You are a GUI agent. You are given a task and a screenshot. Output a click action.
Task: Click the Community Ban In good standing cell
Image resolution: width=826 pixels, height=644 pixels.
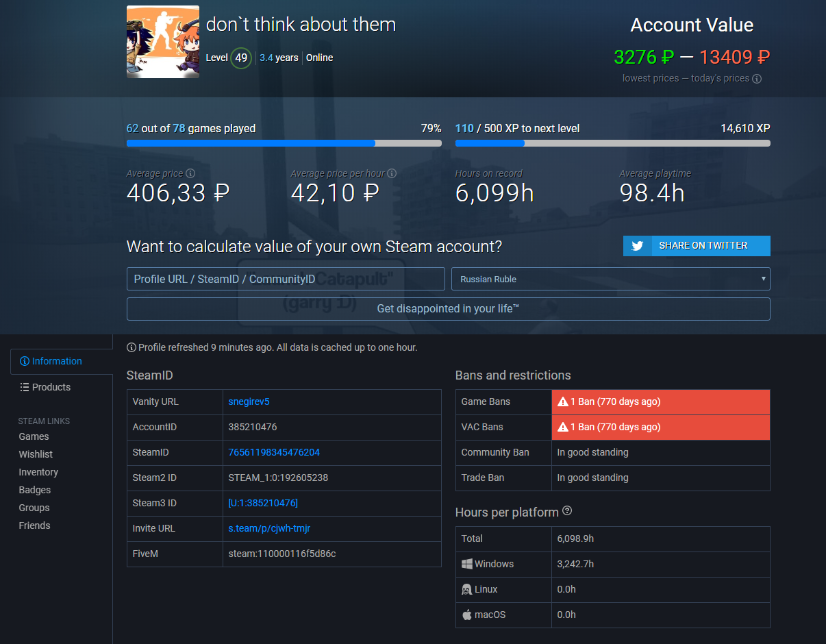[661, 453]
